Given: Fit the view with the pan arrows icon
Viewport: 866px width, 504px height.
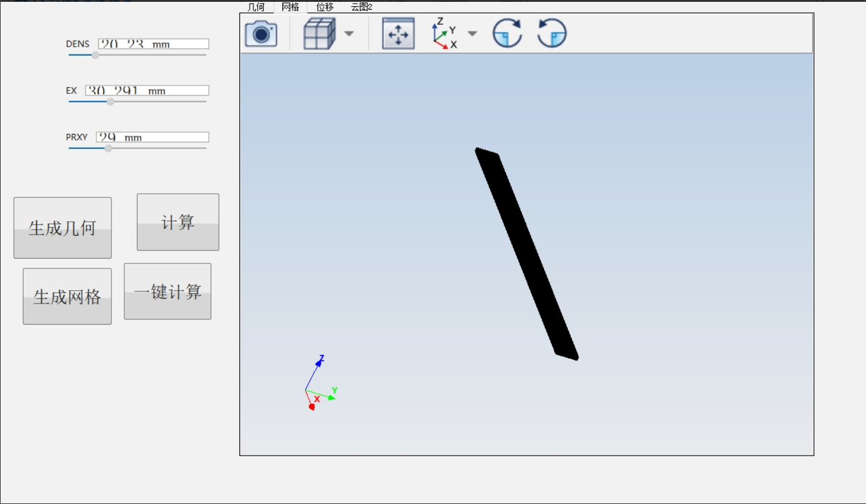Looking at the screenshot, I should pyautogui.click(x=398, y=33).
